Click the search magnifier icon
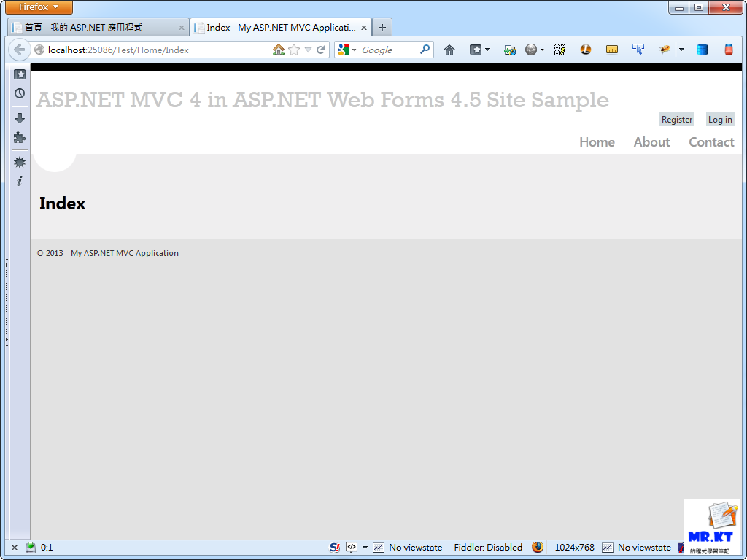747x560 pixels. 425,49
